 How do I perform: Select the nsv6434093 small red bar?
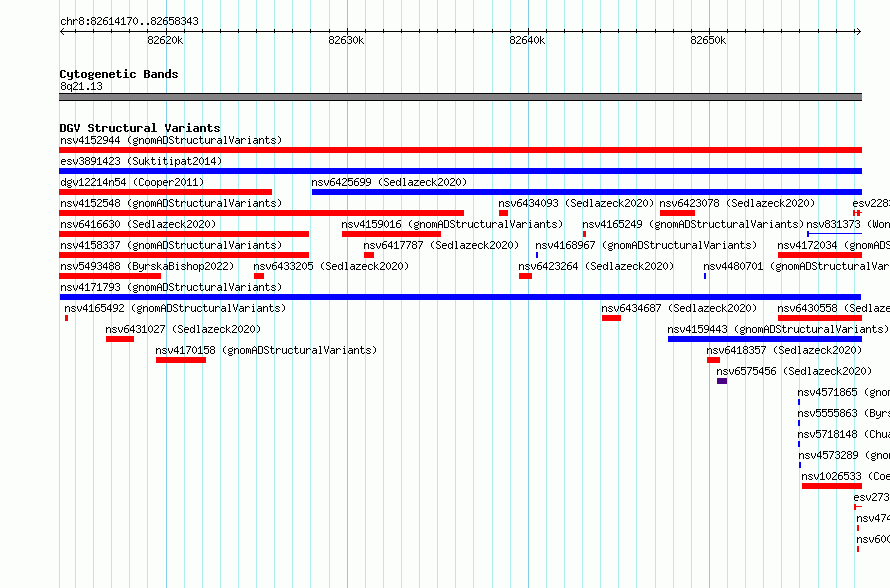click(x=503, y=213)
